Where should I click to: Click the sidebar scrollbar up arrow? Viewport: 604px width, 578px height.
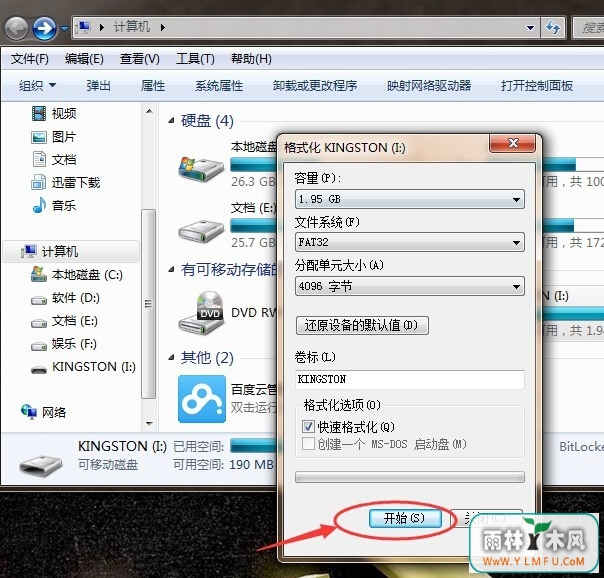149,111
